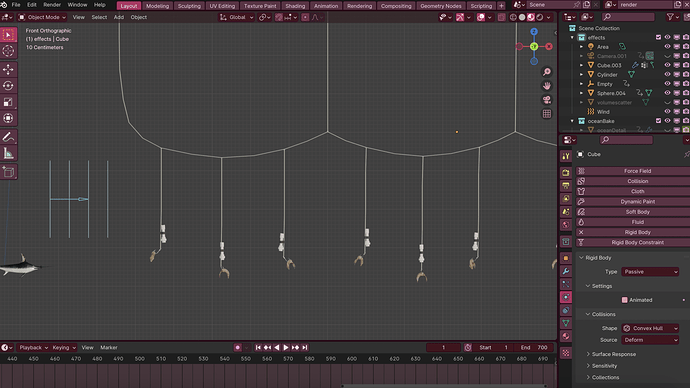Open the viewport Add menu

click(119, 17)
